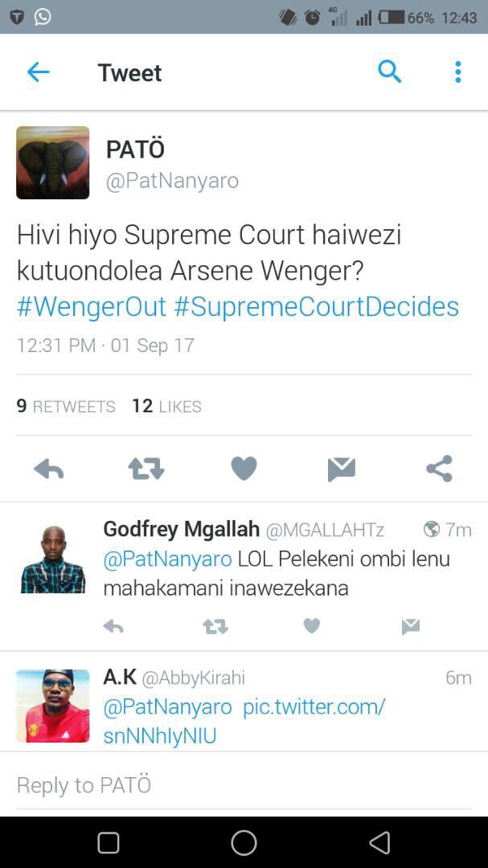Image resolution: width=488 pixels, height=868 pixels.
Task: Reply to Godfrey Mgallah's tweet
Action: pos(113,627)
